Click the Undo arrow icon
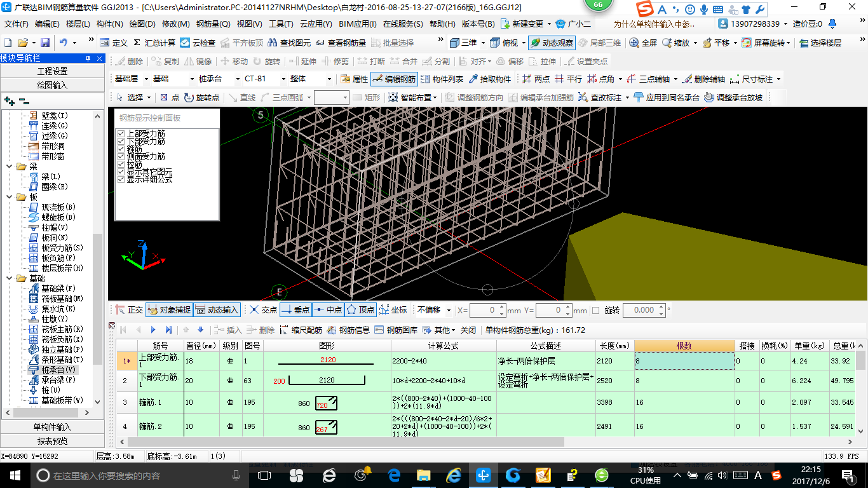 pyautogui.click(x=64, y=43)
